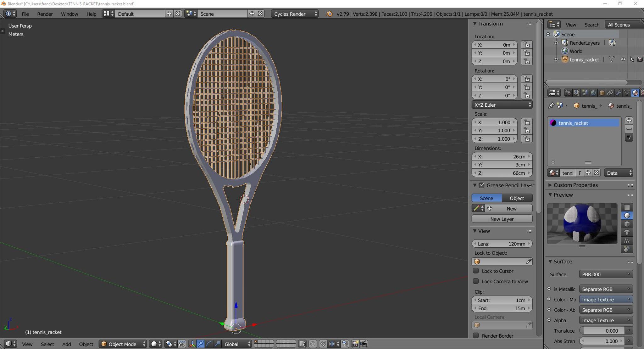Viewport: 644px width, 349px height.
Task: Hide tennis_racket via outliner eye icon
Action: tap(623, 59)
